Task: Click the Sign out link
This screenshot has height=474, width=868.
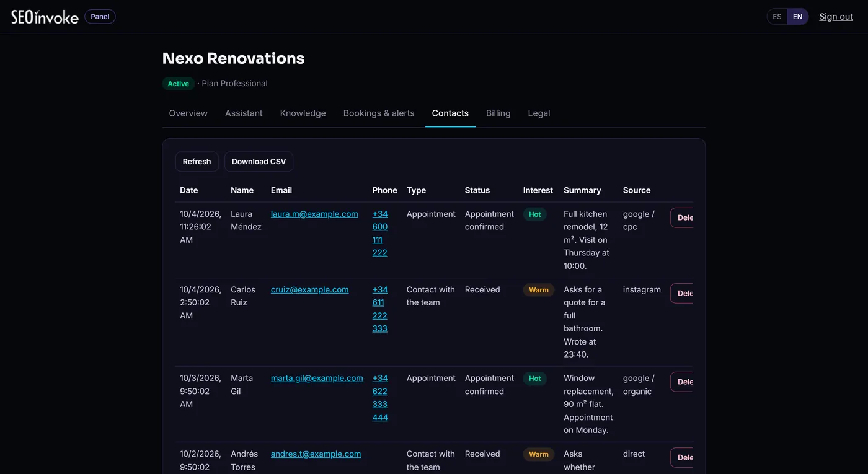Action: pyautogui.click(x=836, y=17)
